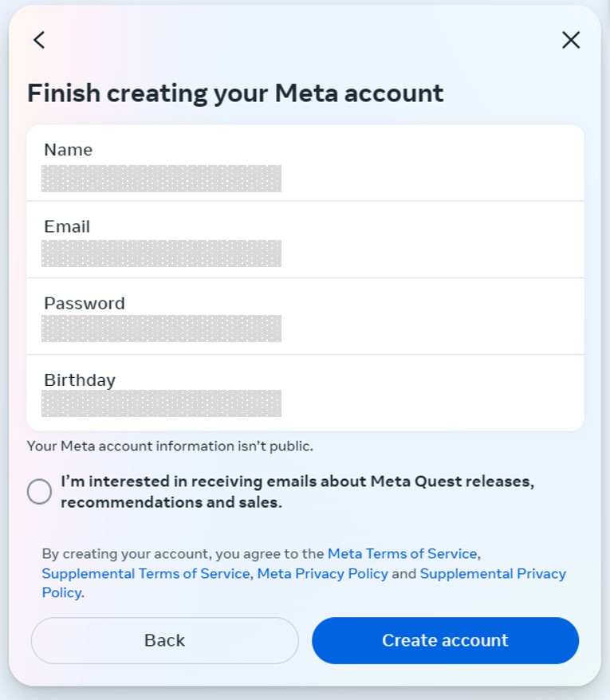Viewport: 610px width, 700px height.
Task: Dismiss the dialog with the X icon
Action: coord(571,39)
